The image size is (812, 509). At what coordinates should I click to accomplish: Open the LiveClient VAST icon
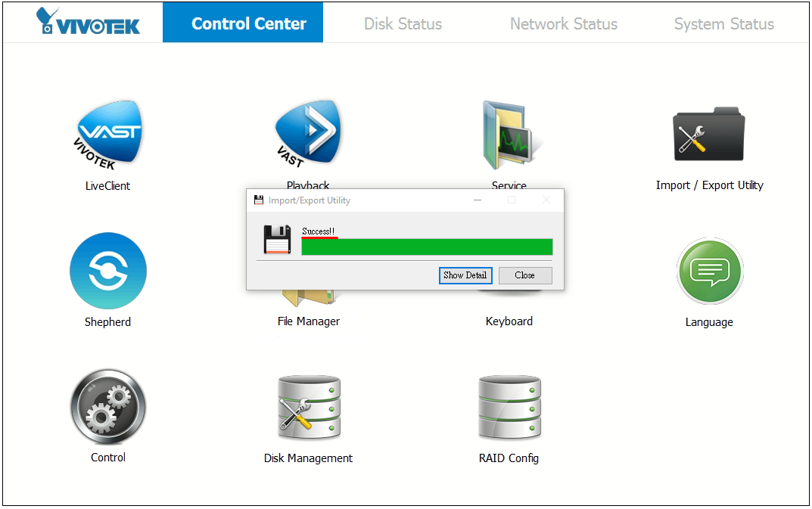pos(107,135)
